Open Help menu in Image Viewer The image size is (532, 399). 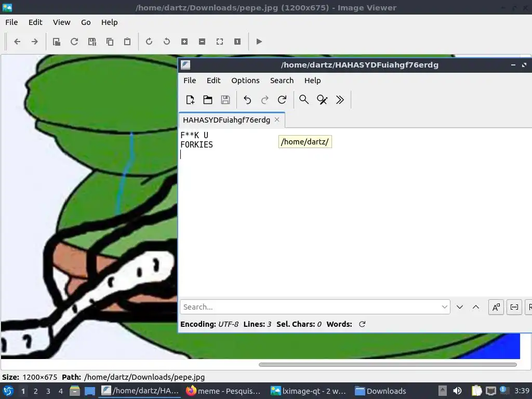tap(109, 22)
